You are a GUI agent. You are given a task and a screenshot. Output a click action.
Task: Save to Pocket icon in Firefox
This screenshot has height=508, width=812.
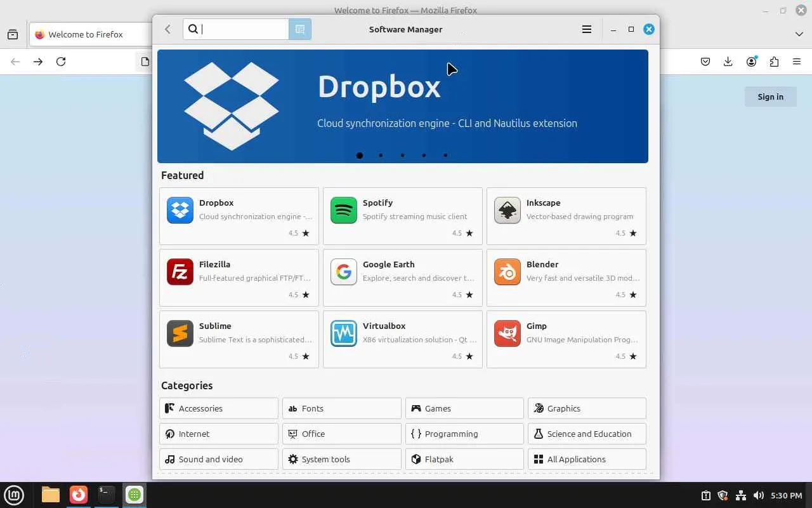705,62
